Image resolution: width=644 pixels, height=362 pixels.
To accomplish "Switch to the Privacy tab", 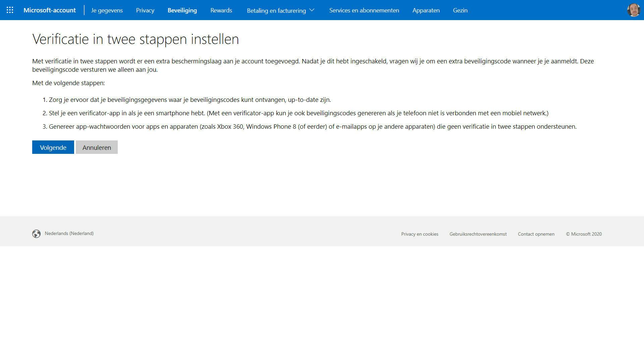I will tap(145, 10).
